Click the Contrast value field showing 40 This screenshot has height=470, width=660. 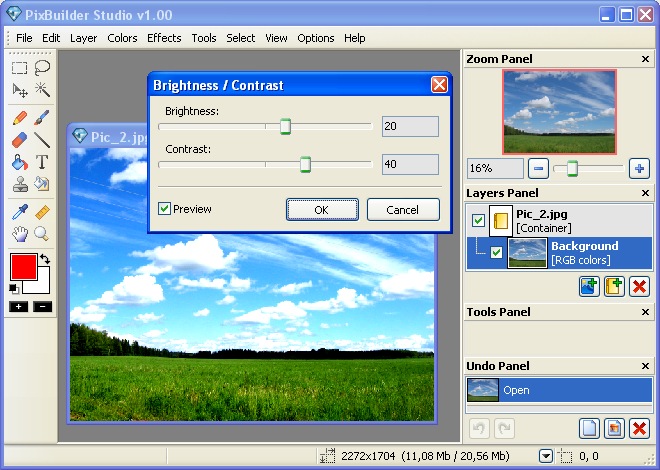[410, 164]
